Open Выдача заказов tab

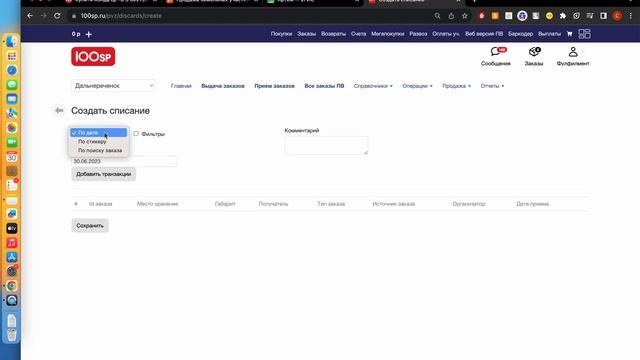[223, 86]
